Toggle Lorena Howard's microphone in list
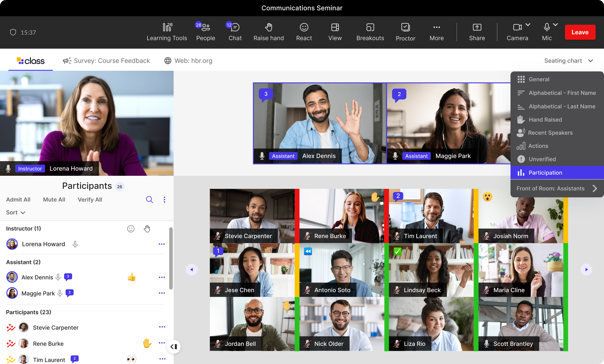Image resolution: width=604 pixels, height=364 pixels. (x=75, y=244)
